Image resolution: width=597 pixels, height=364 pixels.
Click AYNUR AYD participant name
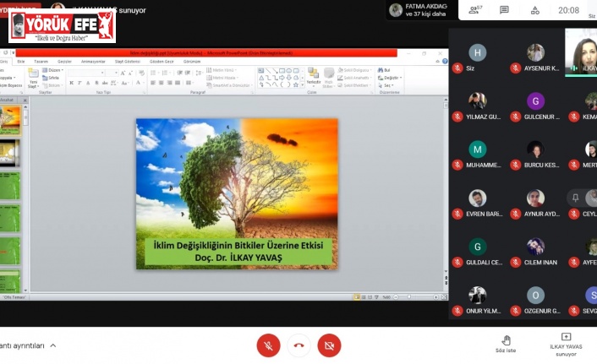[x=542, y=215]
